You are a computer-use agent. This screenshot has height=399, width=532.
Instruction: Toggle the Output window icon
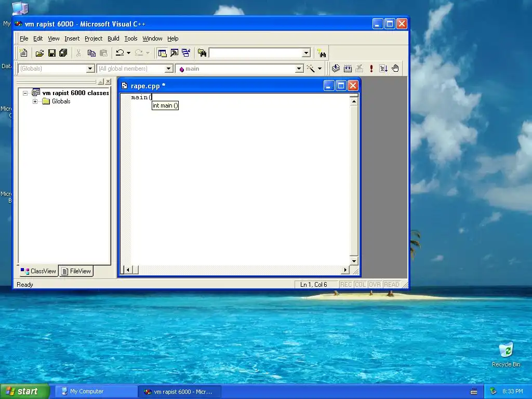point(174,53)
